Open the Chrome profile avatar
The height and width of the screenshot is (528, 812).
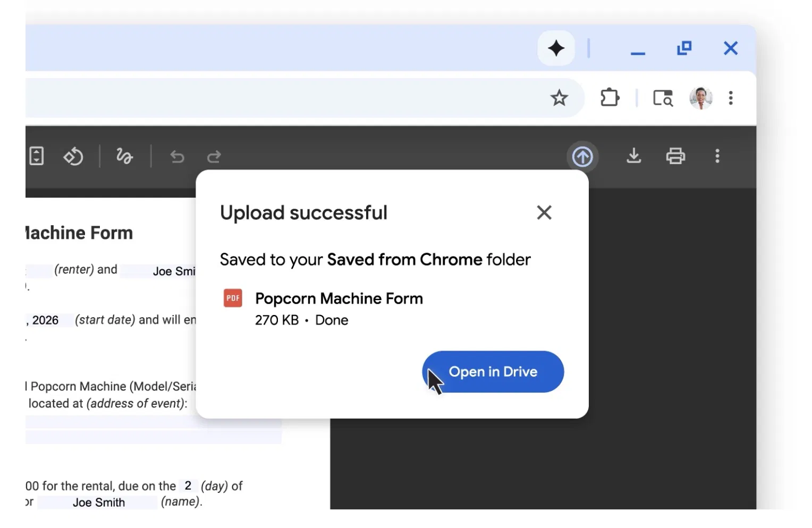tap(700, 98)
